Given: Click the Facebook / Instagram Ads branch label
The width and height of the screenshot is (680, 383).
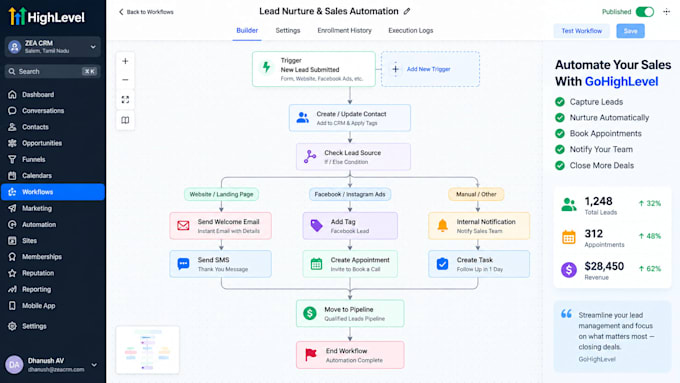Looking at the screenshot, I should [350, 194].
